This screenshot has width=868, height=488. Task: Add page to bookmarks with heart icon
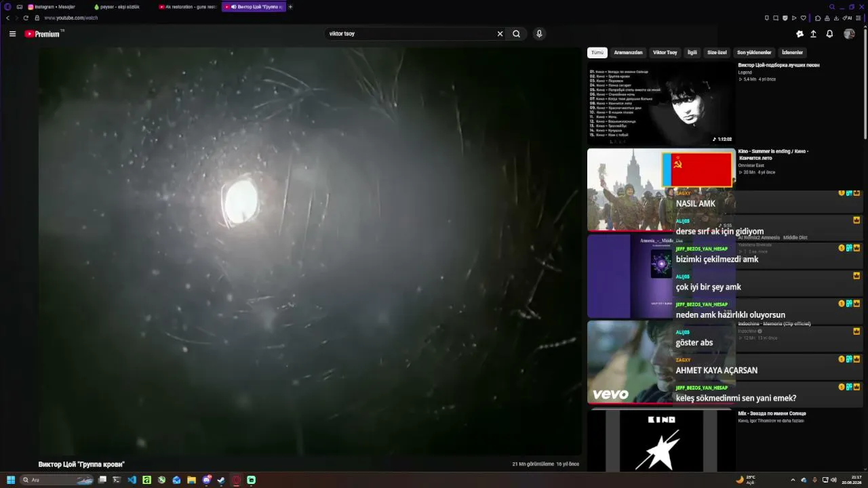(x=804, y=18)
